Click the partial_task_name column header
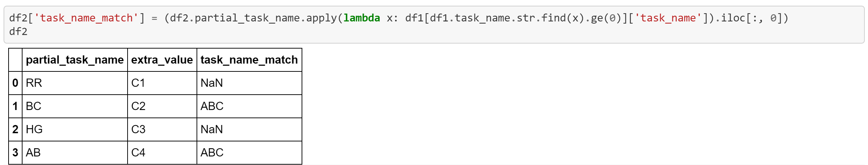 click(75, 60)
